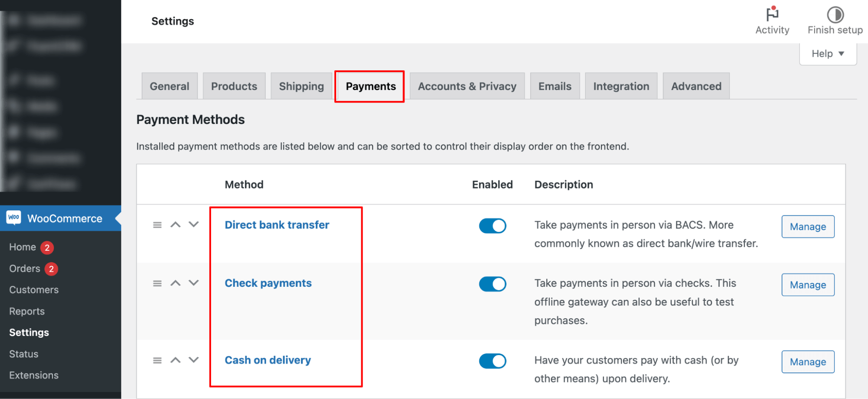Move Check payments up with the up arrow
868x399 pixels.
tap(175, 283)
